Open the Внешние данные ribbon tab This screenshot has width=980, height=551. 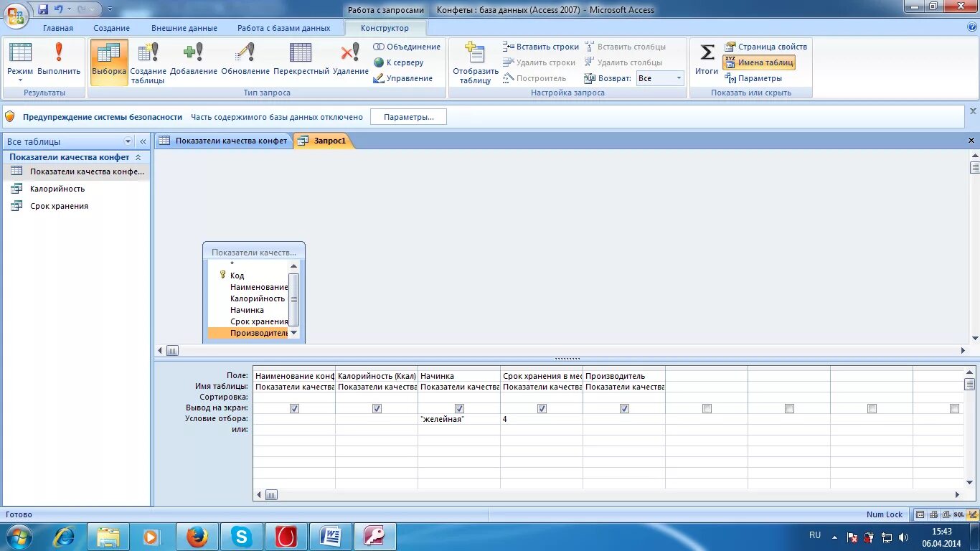point(184,28)
